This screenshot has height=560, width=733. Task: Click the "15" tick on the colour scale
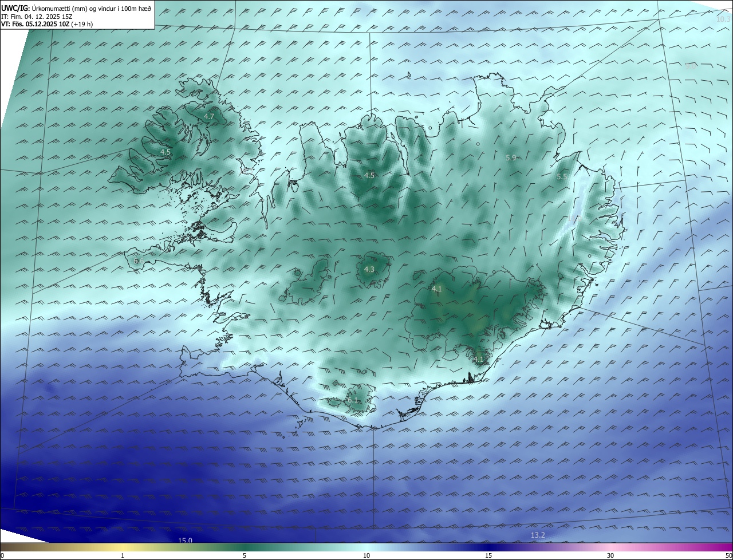point(488,555)
